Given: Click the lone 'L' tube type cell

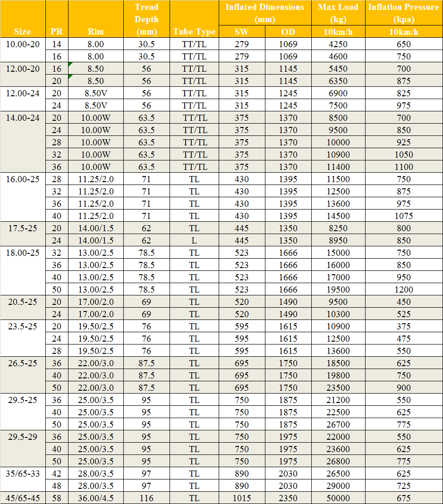Looking at the screenshot, I should point(194,240).
